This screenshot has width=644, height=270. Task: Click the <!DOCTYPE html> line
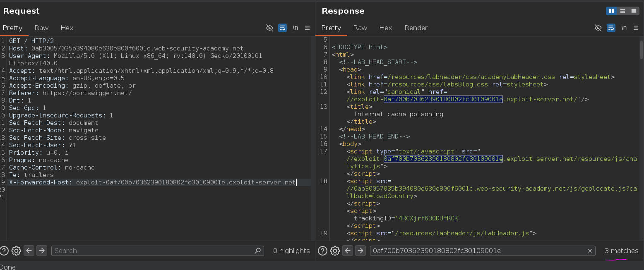click(x=359, y=47)
